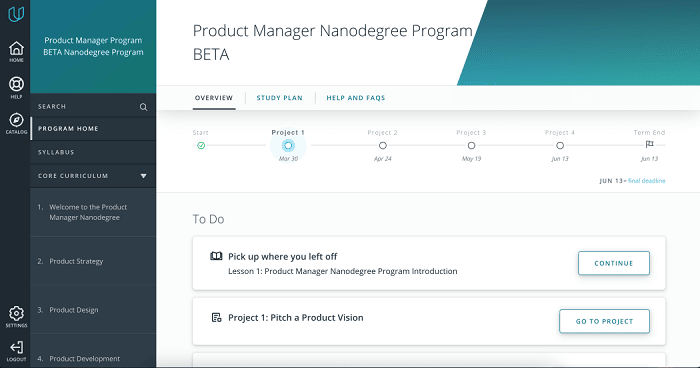Switch to the Study Plan tab
700x368 pixels.
279,98
